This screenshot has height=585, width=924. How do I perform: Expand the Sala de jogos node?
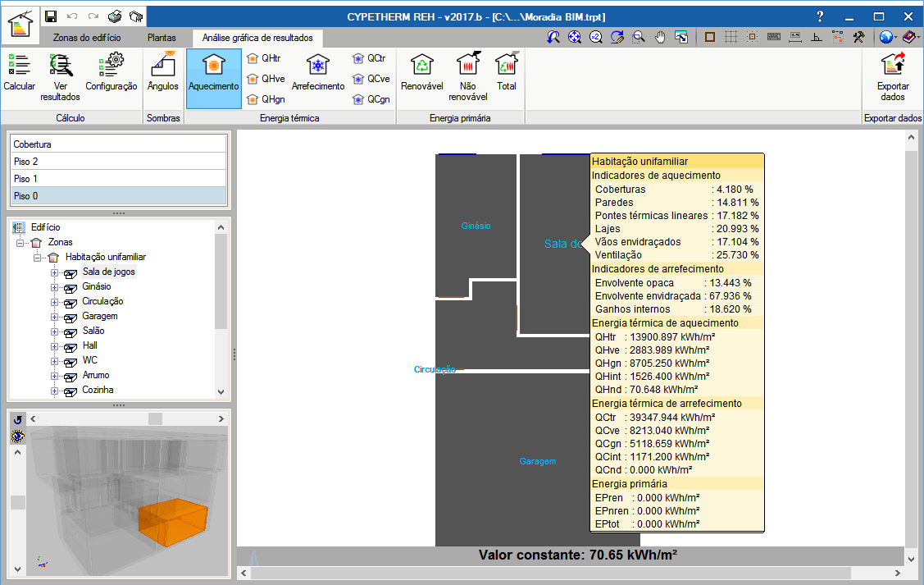point(54,272)
